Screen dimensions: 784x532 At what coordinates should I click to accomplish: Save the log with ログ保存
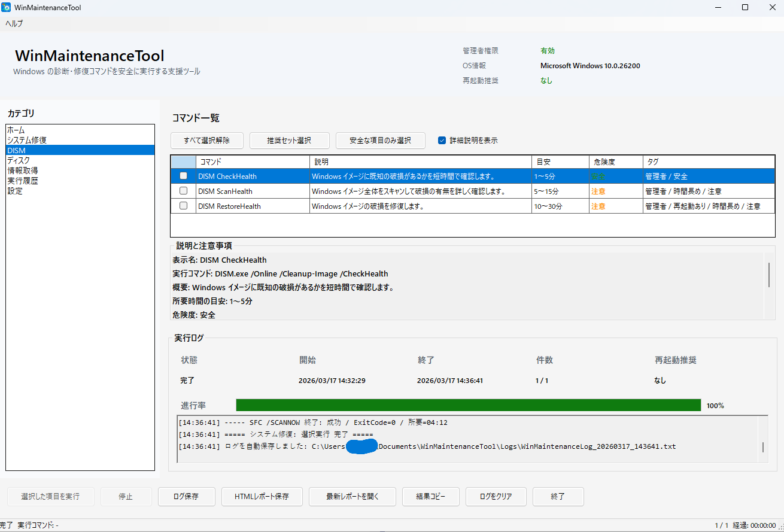pyautogui.click(x=186, y=496)
